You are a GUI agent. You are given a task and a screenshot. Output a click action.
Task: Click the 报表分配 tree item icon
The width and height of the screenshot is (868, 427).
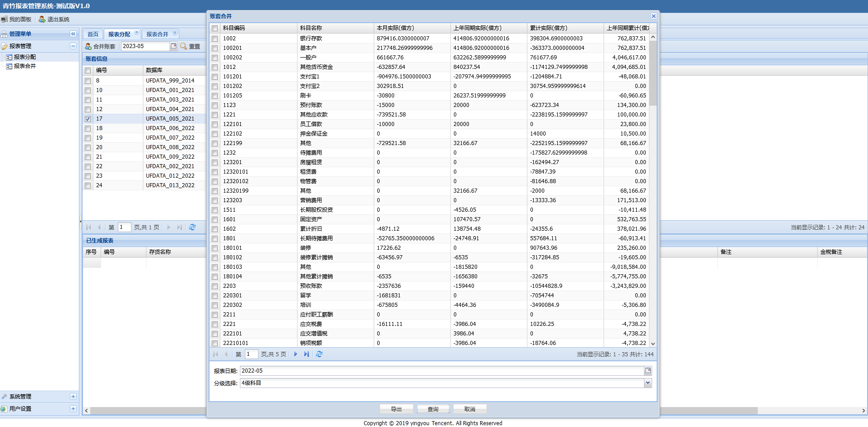(9, 57)
